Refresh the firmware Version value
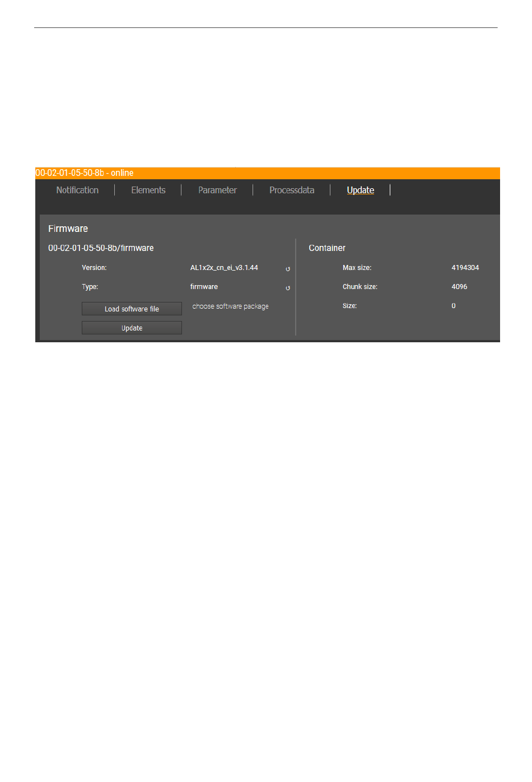This screenshot has height=782, width=532. click(288, 269)
